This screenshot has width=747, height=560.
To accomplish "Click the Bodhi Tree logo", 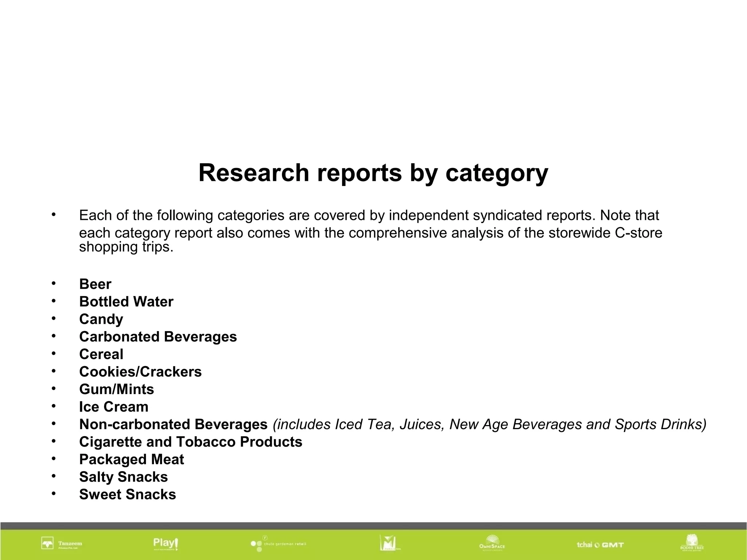I will point(692,543).
